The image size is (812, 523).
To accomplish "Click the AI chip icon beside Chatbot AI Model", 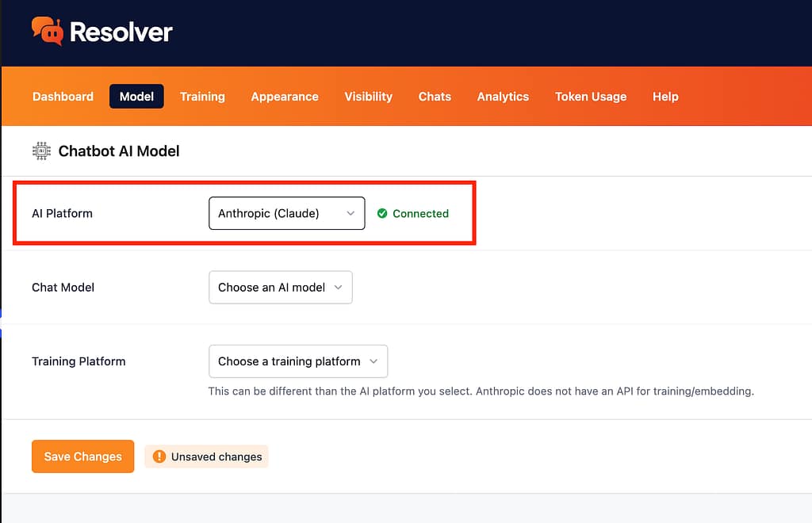I will tap(41, 151).
